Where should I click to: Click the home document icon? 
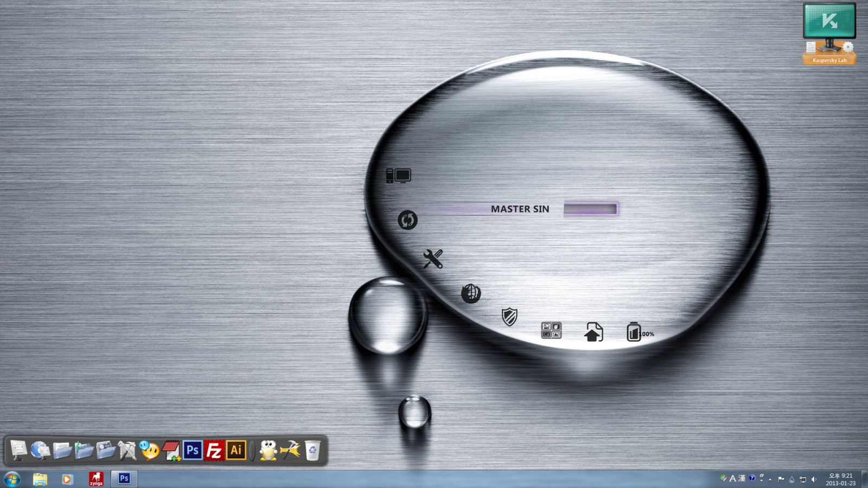(593, 332)
